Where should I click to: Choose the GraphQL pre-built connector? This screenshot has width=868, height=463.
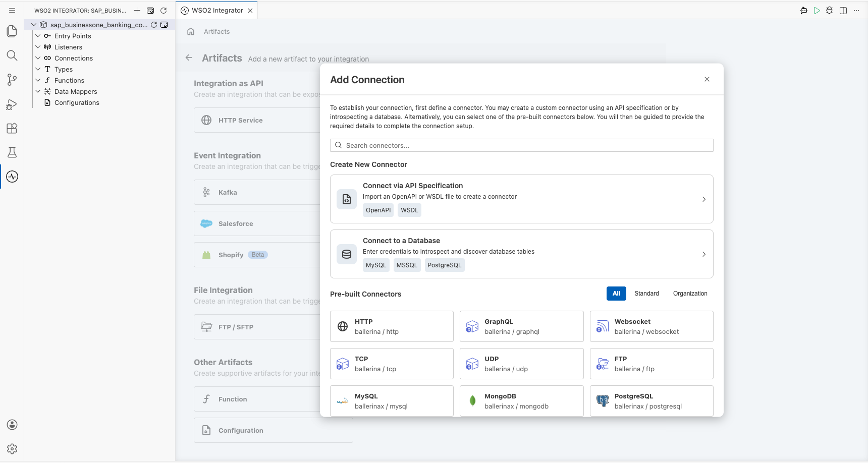pos(521,326)
